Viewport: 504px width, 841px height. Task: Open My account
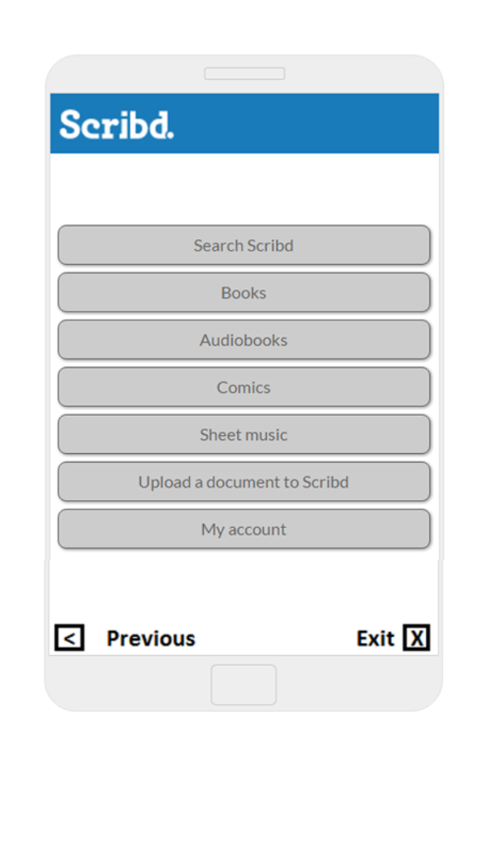click(x=244, y=530)
